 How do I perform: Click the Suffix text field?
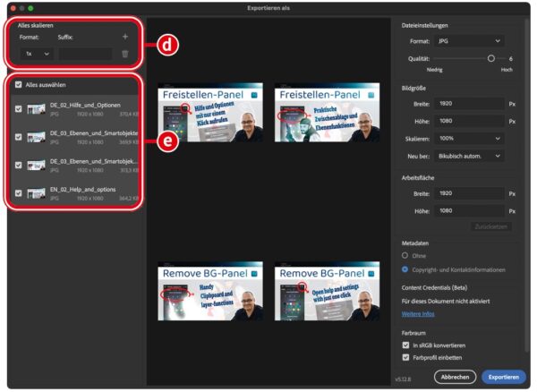coord(85,54)
